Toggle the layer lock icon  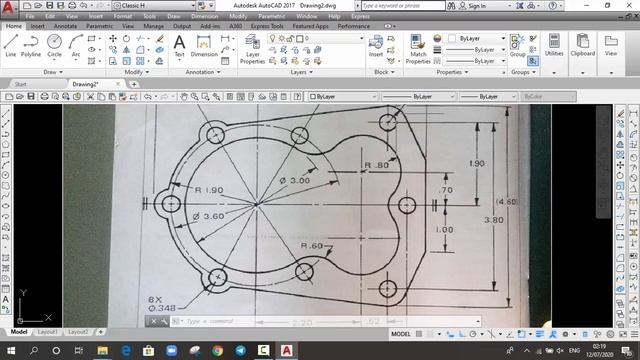click(290, 38)
